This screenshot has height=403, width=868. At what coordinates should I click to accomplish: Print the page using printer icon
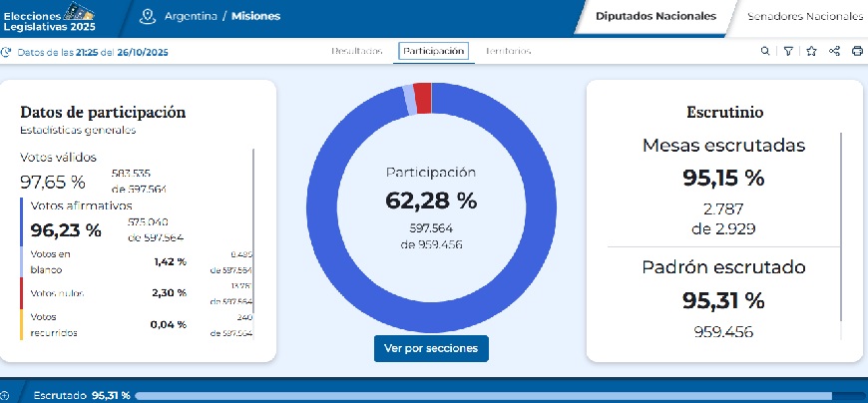click(x=857, y=51)
